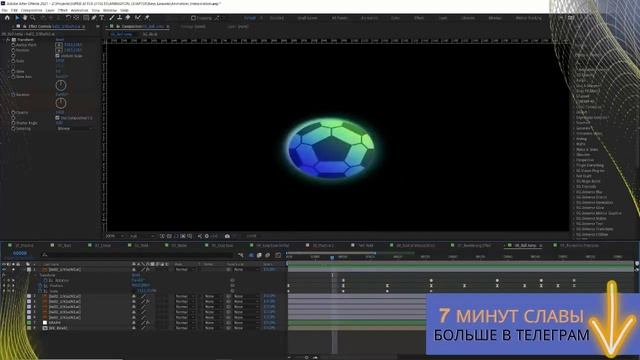Click the Shutter Angle stopwatch icon

(13, 123)
